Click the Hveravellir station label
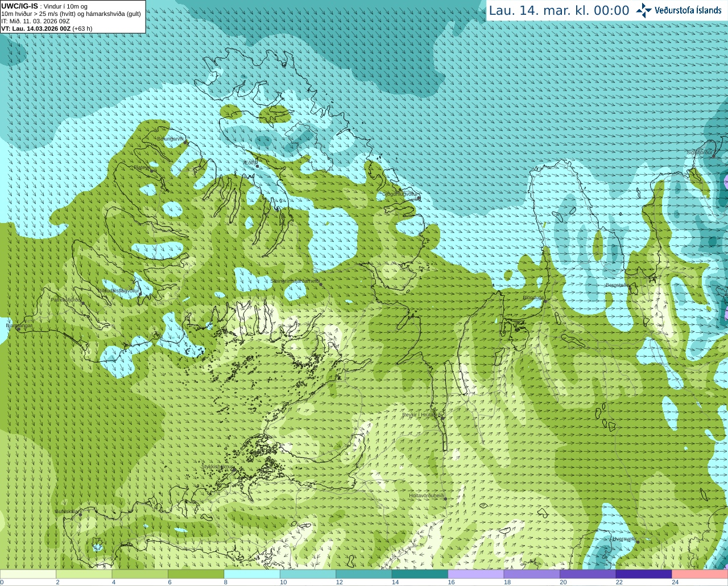 [x=624, y=538]
